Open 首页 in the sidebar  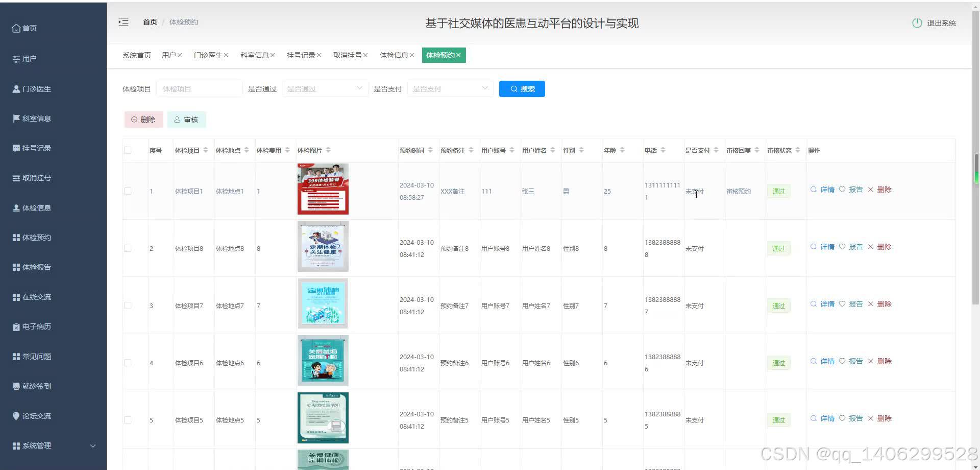[54, 28]
